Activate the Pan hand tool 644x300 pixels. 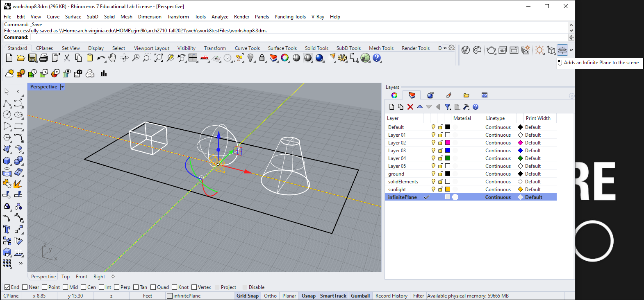coord(112,58)
